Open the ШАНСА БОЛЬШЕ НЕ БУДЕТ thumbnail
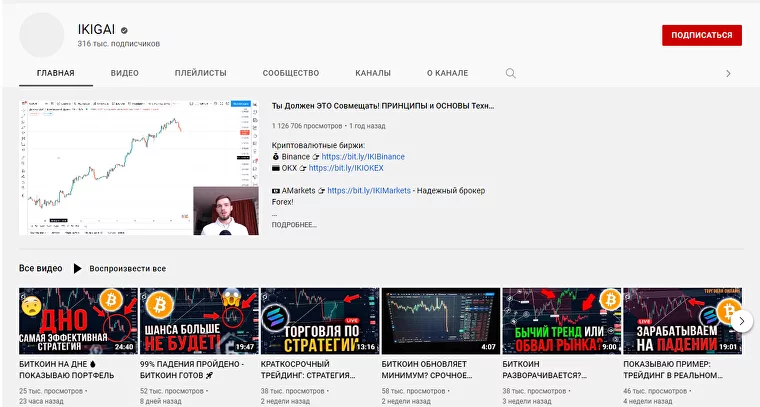 (199, 321)
